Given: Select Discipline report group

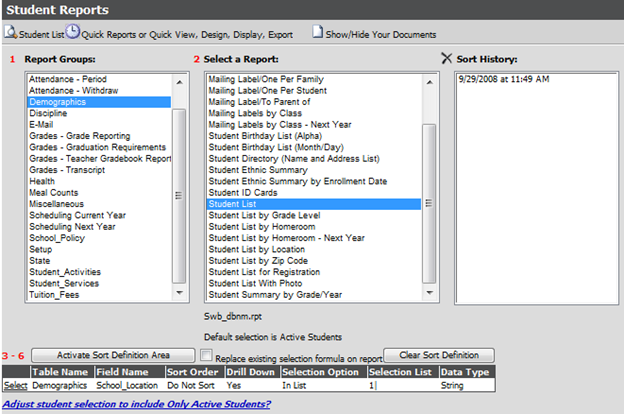Looking at the screenshot, I should [x=99, y=113].
